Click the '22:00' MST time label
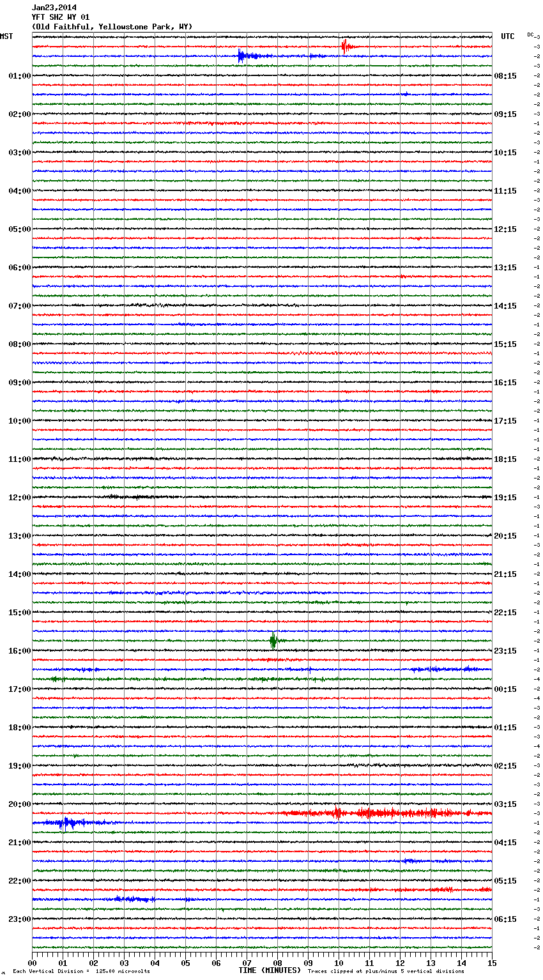This screenshot has width=543, height=980. [x=20, y=881]
